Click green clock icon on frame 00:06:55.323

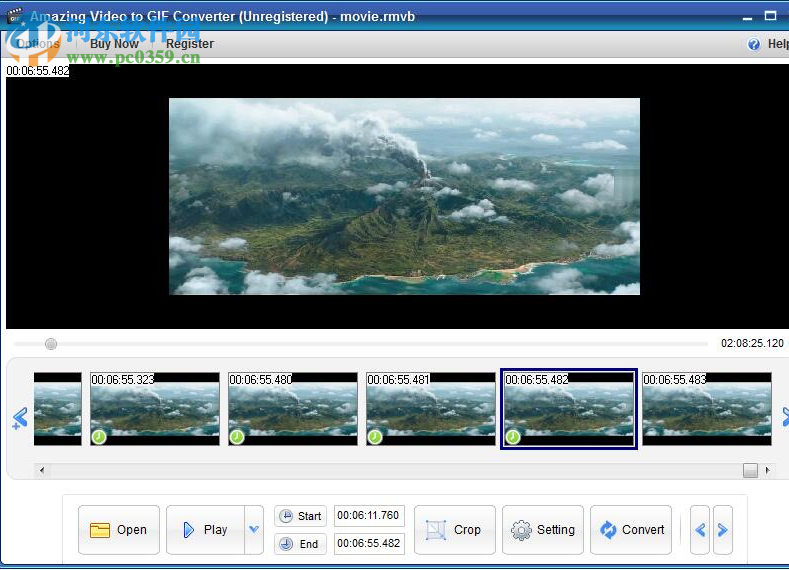click(x=99, y=437)
